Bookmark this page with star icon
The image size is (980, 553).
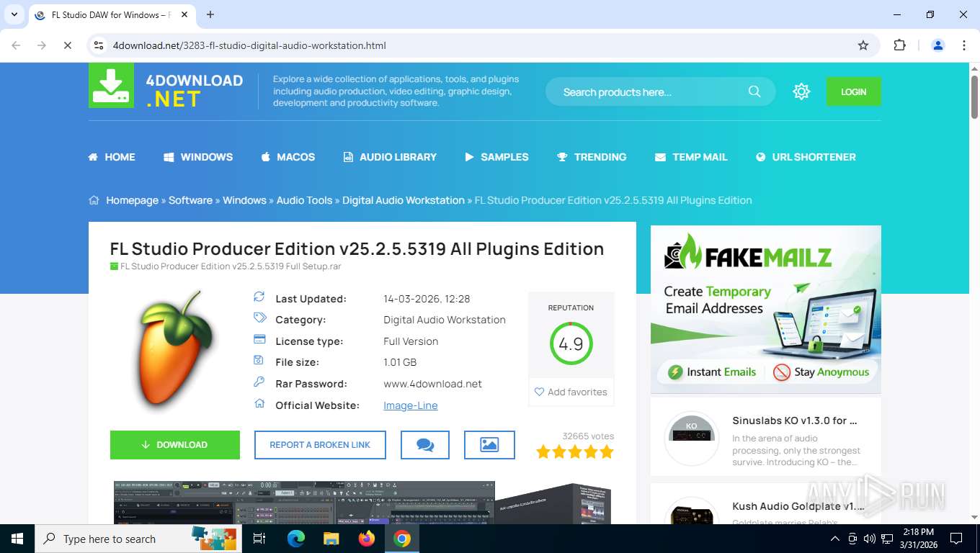point(863,45)
